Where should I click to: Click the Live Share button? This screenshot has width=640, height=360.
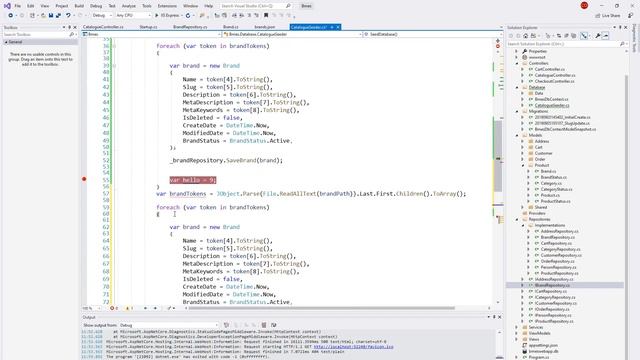click(608, 16)
